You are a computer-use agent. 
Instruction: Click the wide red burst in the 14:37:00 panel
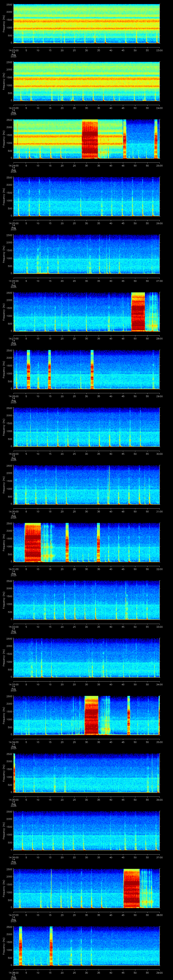[132, 888]
